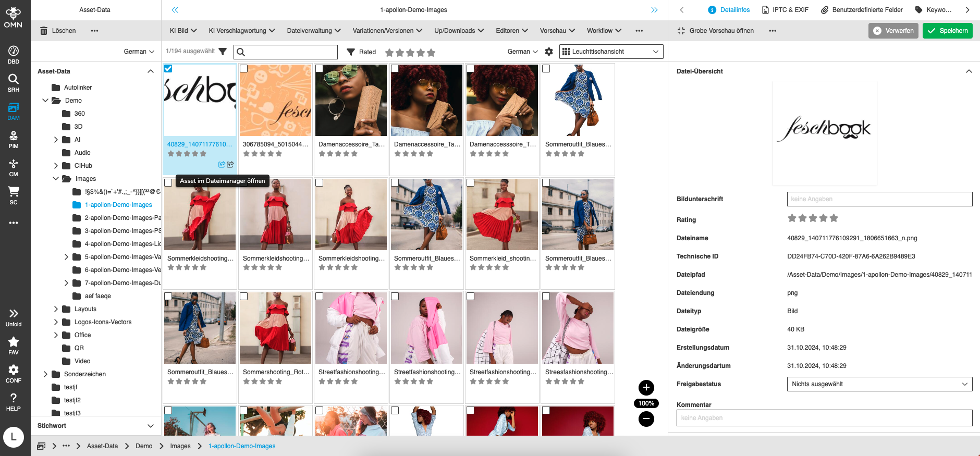
Task: Open the Workflow menu
Action: click(x=604, y=31)
